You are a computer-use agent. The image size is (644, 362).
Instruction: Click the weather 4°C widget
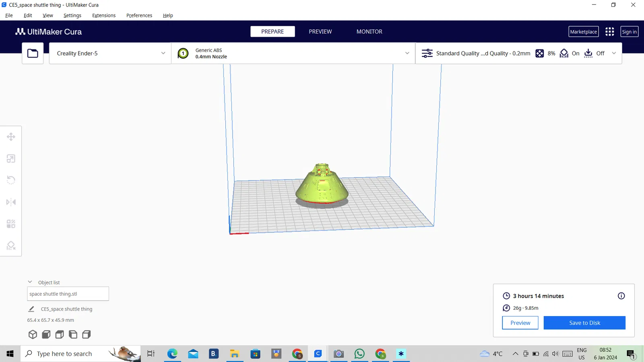pyautogui.click(x=491, y=354)
